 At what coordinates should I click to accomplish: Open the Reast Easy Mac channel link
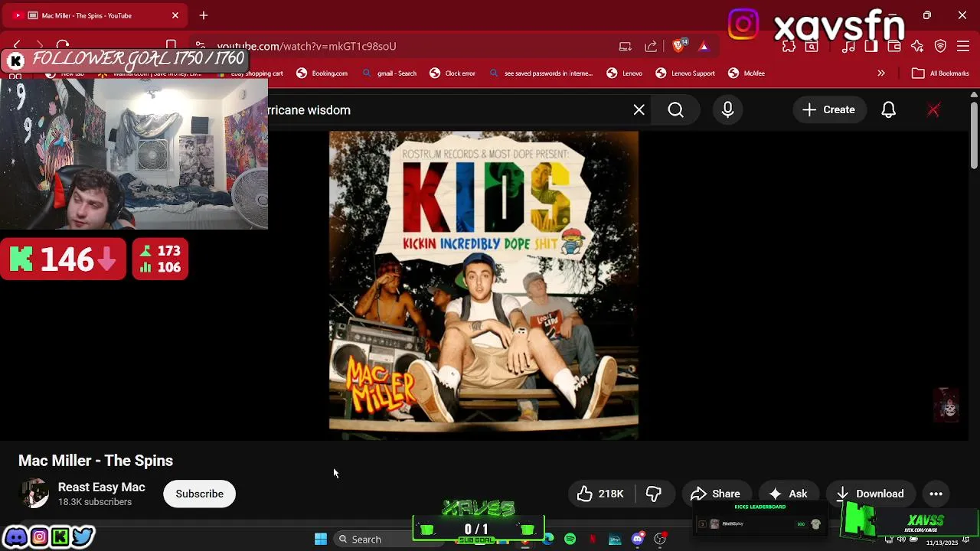pos(101,487)
